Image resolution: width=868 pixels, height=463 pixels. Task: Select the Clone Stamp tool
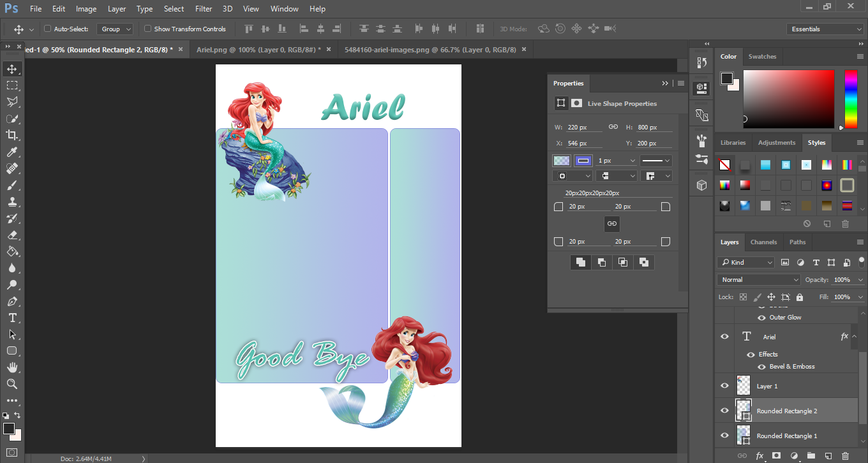coord(12,202)
